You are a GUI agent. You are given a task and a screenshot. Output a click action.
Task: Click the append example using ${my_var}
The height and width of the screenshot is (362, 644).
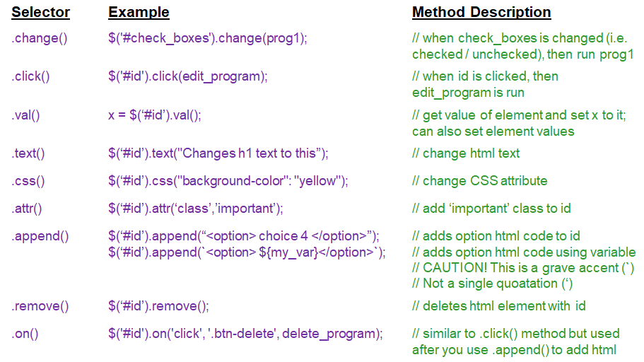pyautogui.click(x=246, y=252)
